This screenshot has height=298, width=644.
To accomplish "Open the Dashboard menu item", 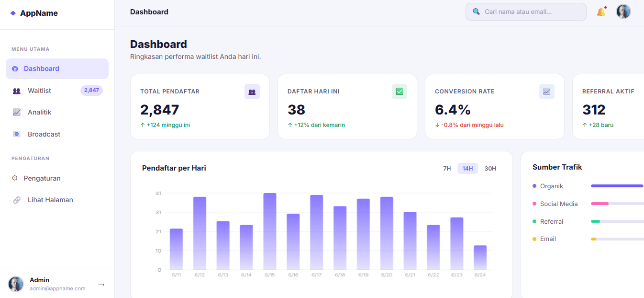I will [x=57, y=69].
